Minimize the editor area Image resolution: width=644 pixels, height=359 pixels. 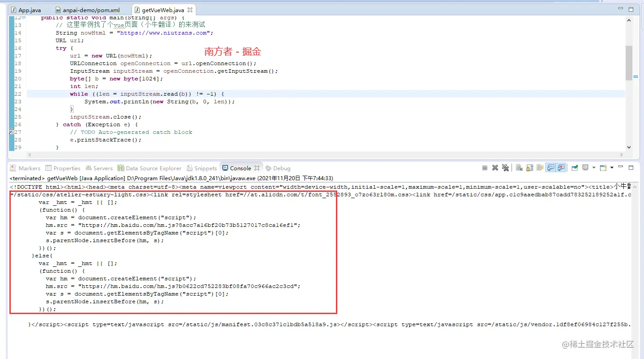621,9
